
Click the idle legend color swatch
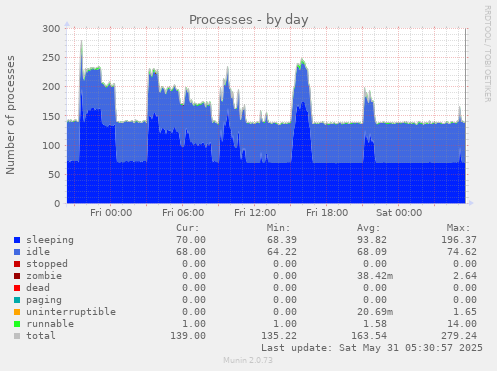[17, 252]
